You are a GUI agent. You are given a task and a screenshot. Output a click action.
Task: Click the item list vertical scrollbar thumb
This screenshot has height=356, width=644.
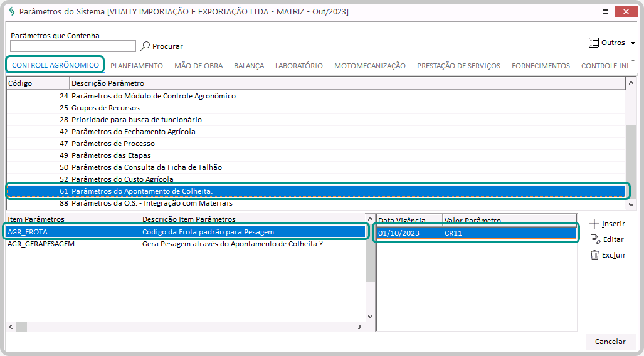[x=370, y=253]
